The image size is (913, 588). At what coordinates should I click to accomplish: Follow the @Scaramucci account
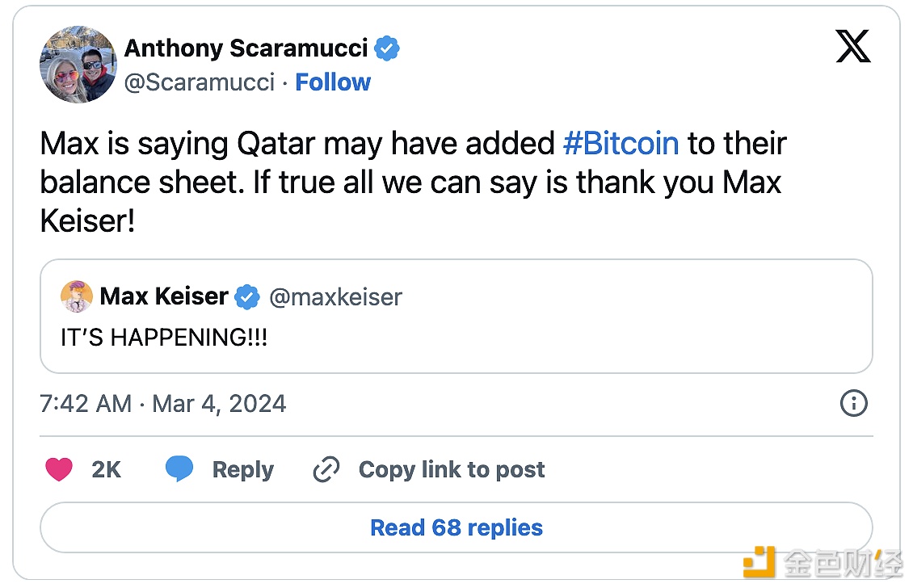332,82
